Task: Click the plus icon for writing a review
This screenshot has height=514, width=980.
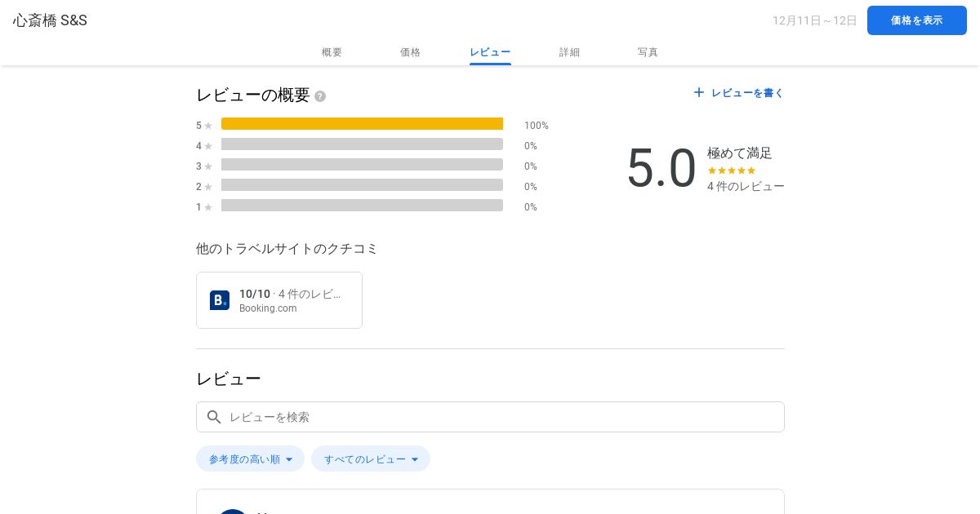Action: (698, 93)
